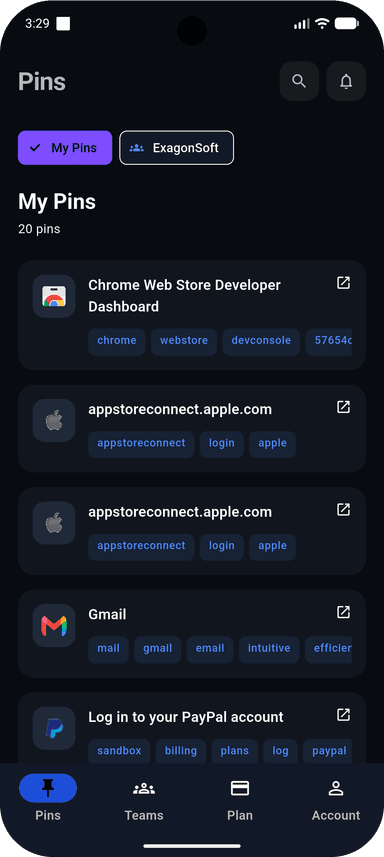Open external link on PayPal pin
384x857 pixels.
(343, 714)
